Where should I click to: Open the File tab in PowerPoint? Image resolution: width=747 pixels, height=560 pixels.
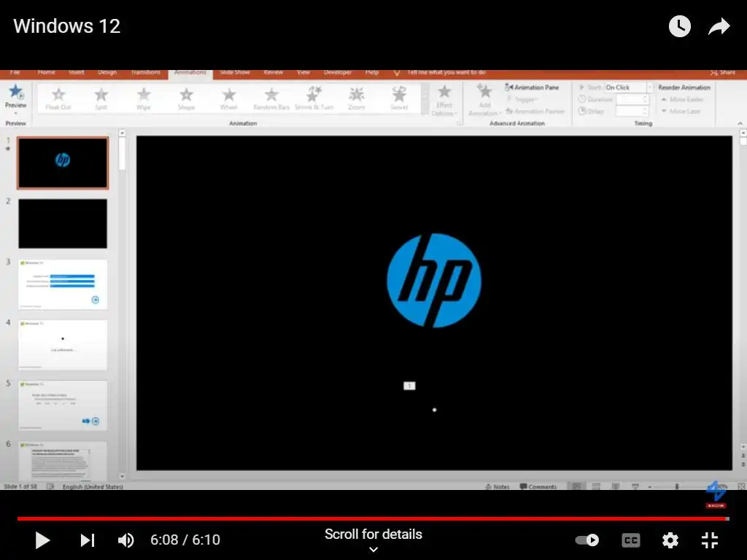tap(15, 72)
